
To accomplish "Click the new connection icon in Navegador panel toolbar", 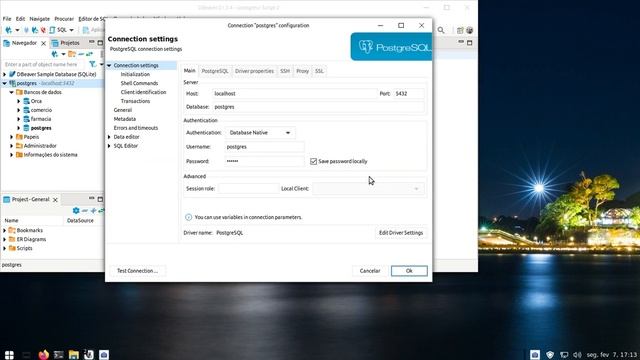I will click(54, 54).
